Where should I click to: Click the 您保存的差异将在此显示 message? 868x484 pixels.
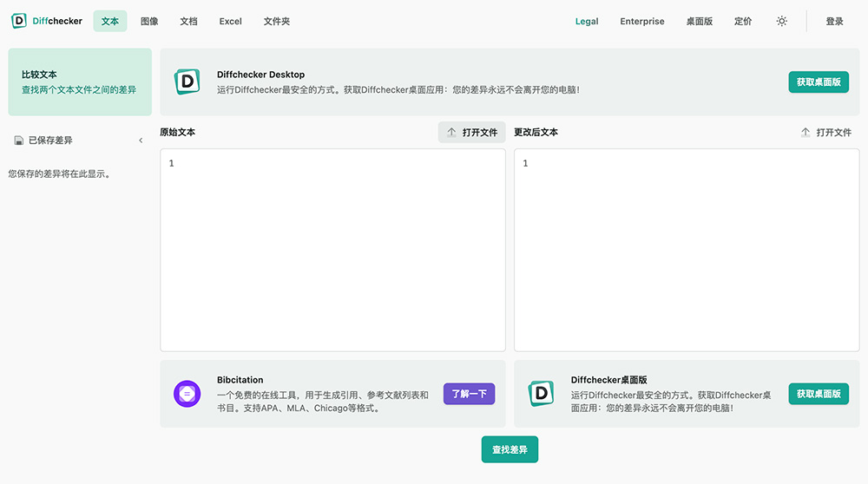click(59, 173)
